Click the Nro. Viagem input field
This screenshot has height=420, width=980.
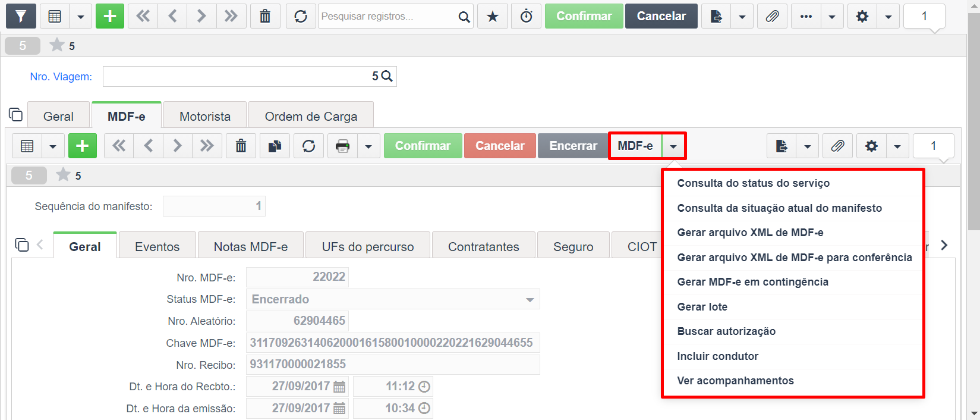[250, 76]
